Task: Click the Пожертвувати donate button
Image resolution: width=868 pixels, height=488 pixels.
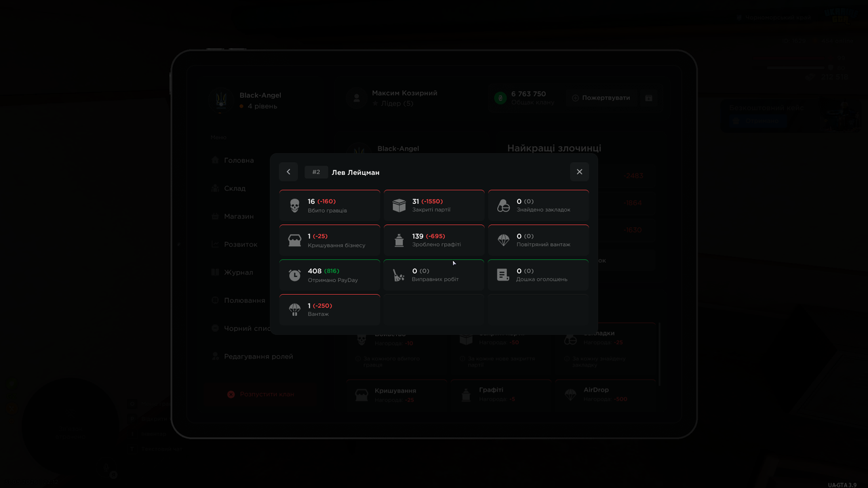Action: [x=600, y=98]
